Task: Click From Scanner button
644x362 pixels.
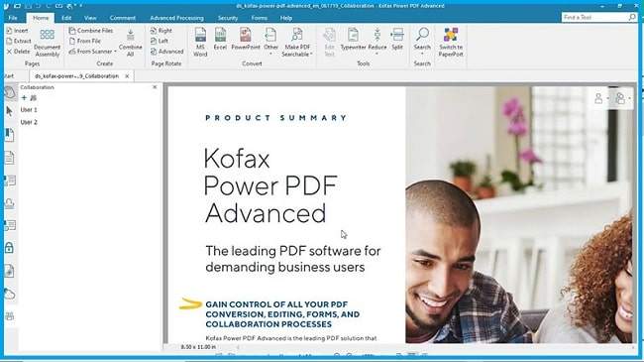Action: [90, 52]
